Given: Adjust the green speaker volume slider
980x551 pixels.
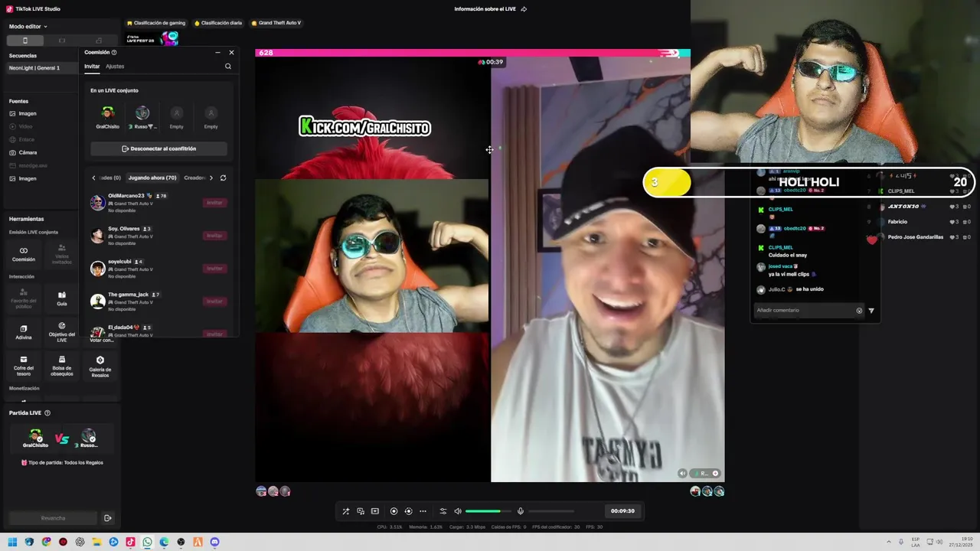Looking at the screenshot, I should [488, 511].
